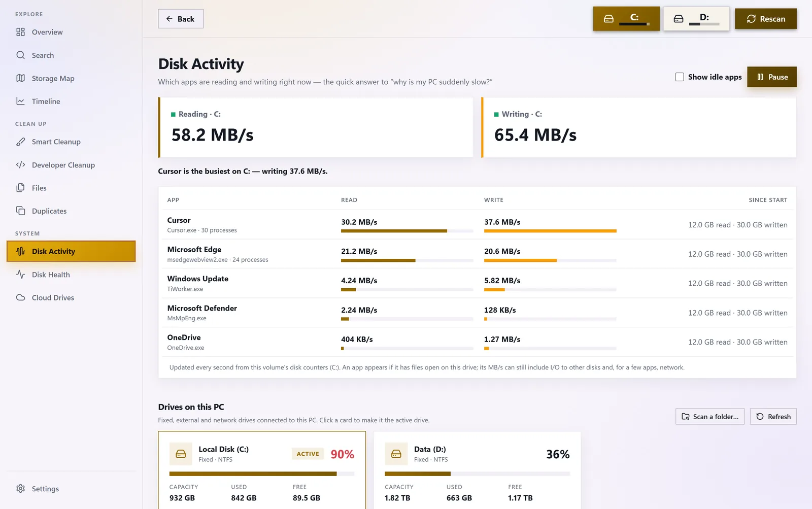Open Disk Health pulse icon
Screen dimensions: 812x509
20,274
